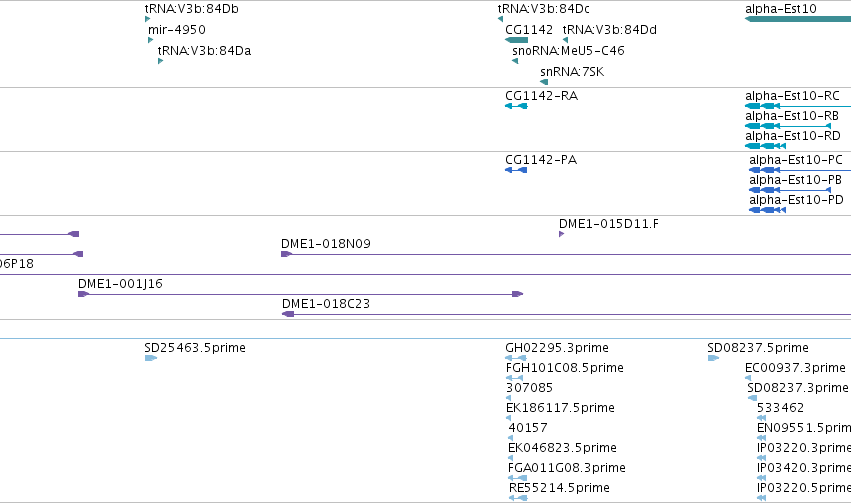Select the mir-4950 feature glyph

150,40
